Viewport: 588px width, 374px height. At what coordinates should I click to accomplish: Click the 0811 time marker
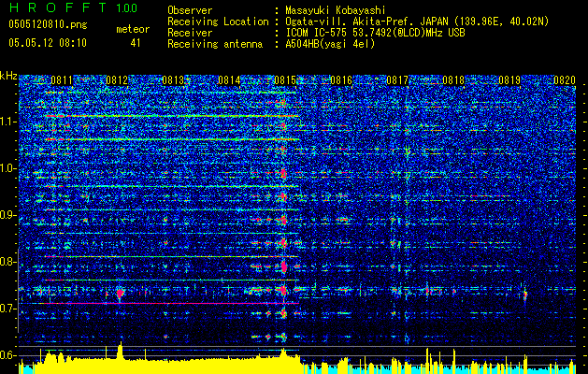coord(62,80)
